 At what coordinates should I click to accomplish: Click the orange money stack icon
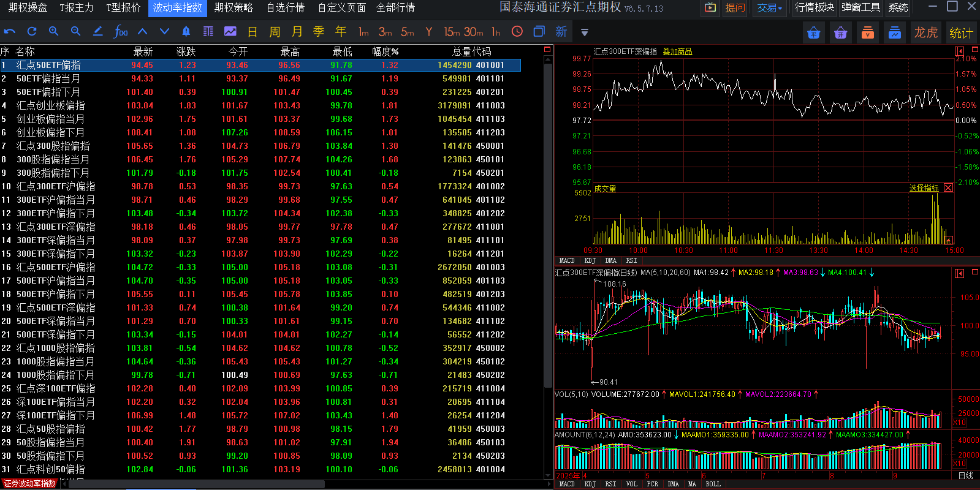(x=867, y=32)
